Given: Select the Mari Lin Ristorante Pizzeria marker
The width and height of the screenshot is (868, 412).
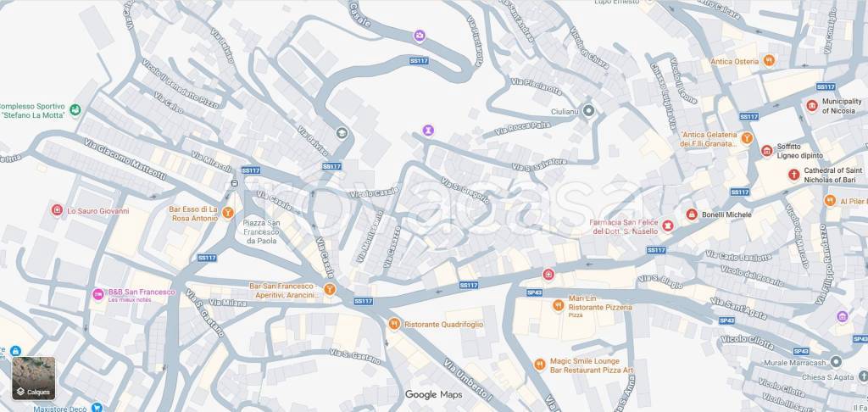Looking at the screenshot, I should tap(559, 304).
